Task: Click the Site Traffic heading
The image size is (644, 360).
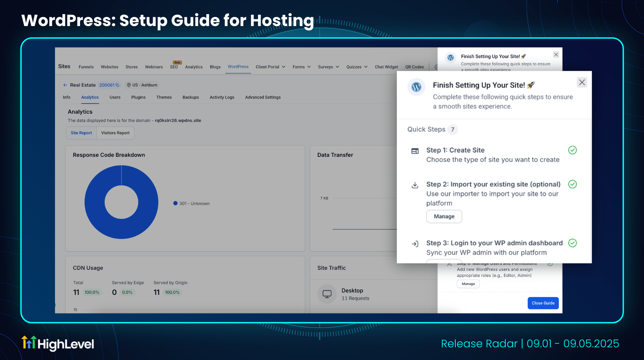Action: (332, 268)
